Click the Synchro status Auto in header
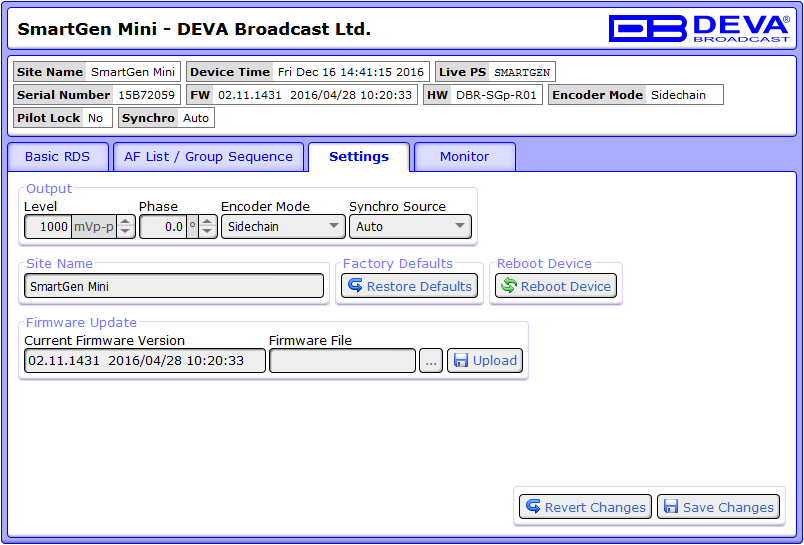This screenshot has width=804, height=545. pyautogui.click(x=196, y=118)
